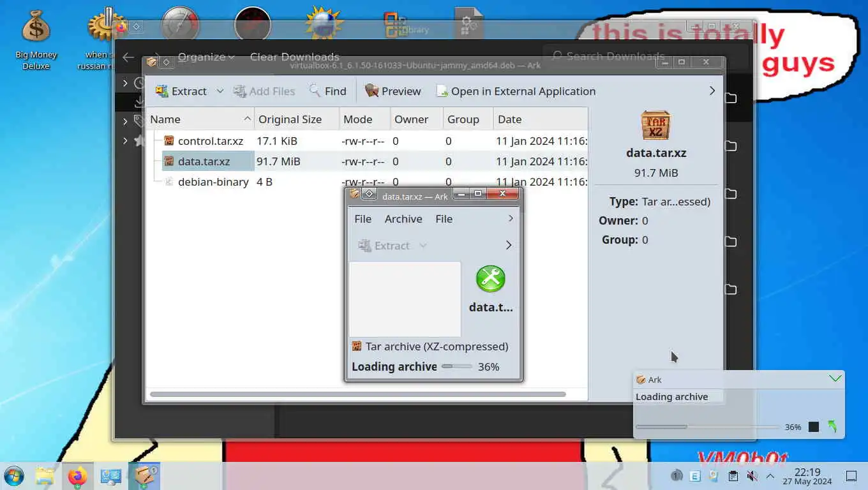Image resolution: width=868 pixels, height=490 pixels.
Task: Toggle the pin button on Library title bar
Action: (137, 26)
